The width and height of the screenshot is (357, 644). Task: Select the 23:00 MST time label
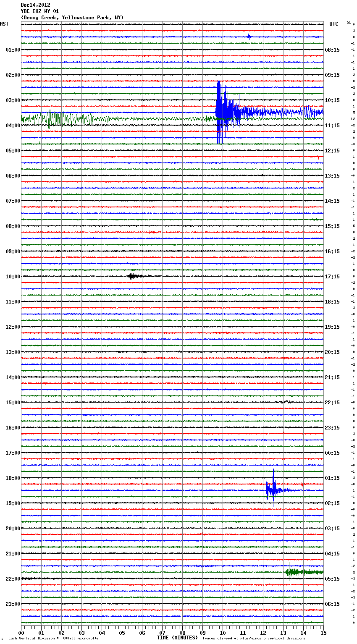click(13, 604)
